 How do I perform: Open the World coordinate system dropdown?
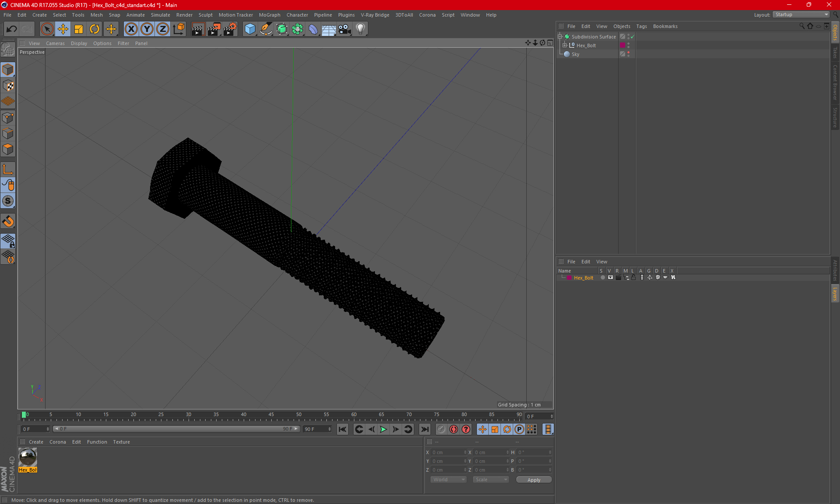click(x=448, y=479)
